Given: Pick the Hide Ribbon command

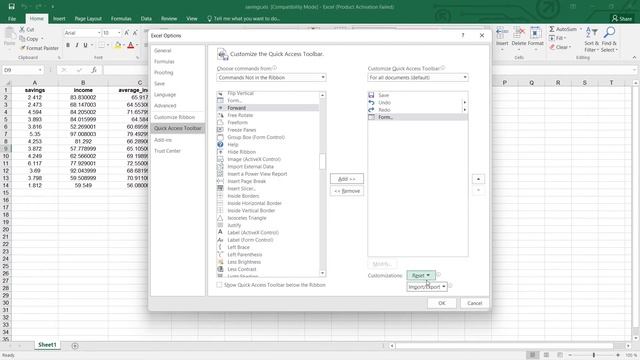Looking at the screenshot, I should [x=268, y=152].
